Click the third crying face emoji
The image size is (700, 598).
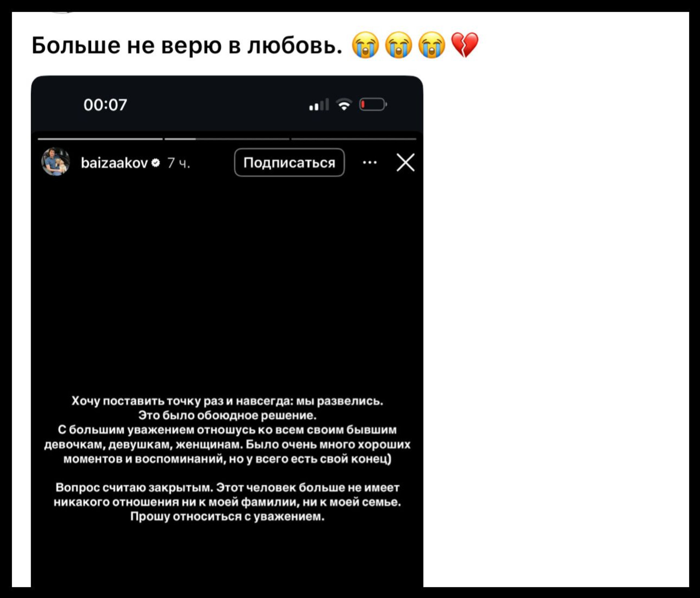[x=432, y=45]
